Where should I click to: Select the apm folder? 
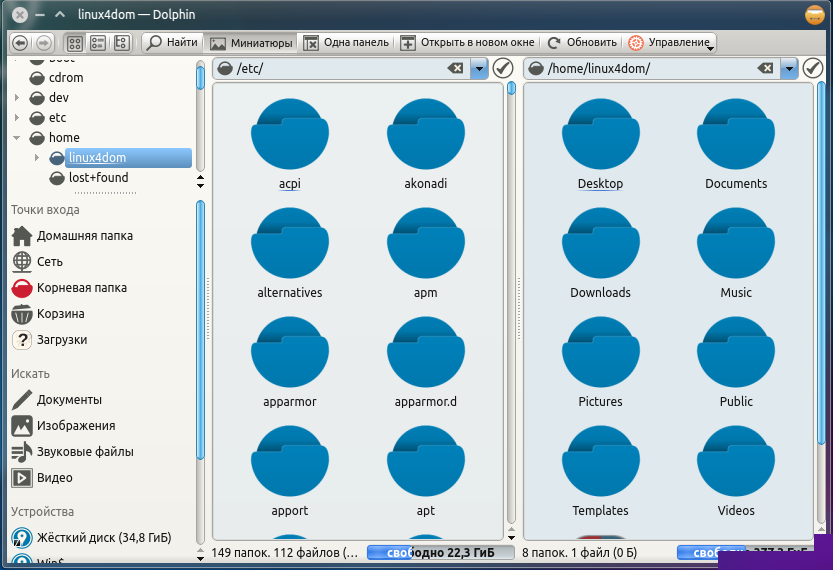(x=426, y=253)
